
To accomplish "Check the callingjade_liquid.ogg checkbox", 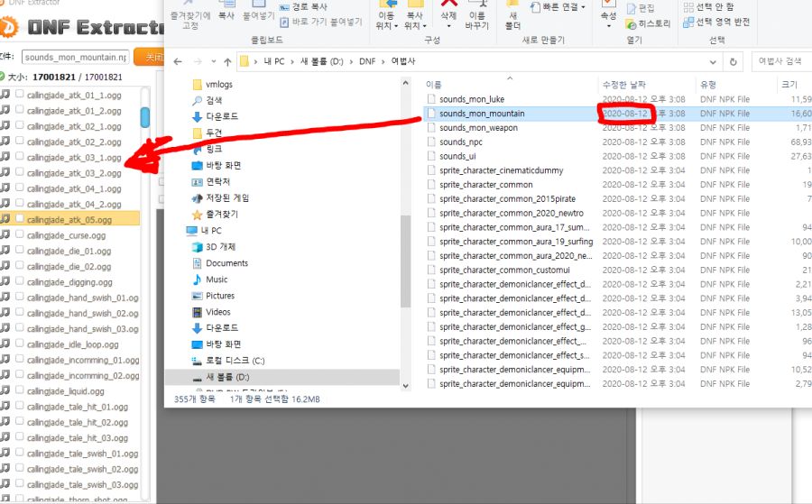I will coord(20,389).
